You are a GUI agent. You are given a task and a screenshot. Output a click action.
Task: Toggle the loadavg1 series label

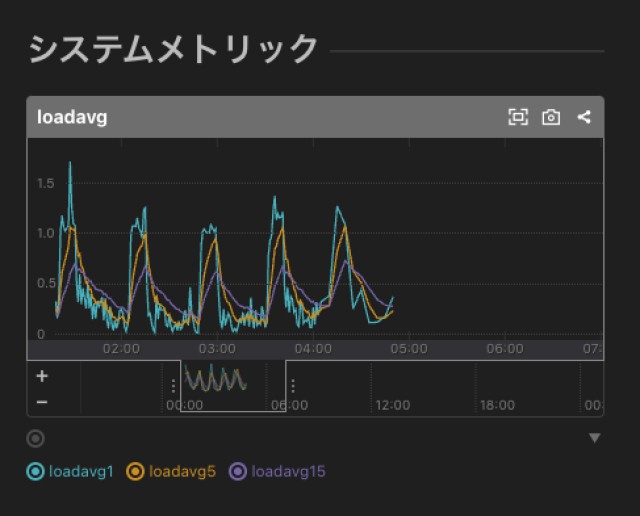[81, 471]
